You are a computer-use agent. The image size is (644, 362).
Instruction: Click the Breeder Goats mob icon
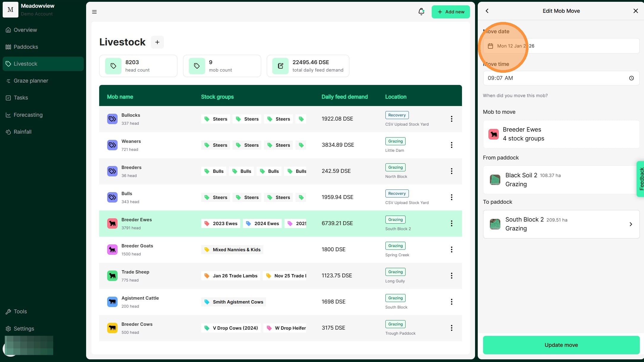[x=112, y=249]
